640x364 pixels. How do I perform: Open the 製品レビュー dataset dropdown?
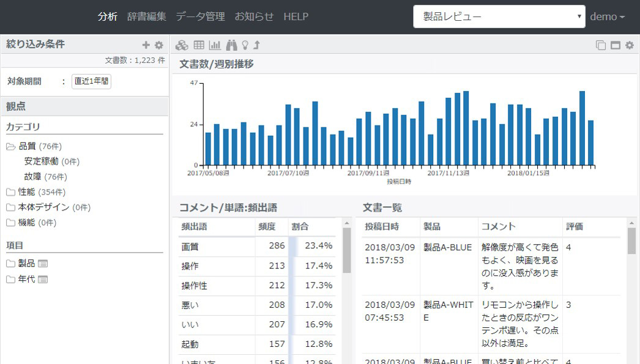(x=499, y=17)
